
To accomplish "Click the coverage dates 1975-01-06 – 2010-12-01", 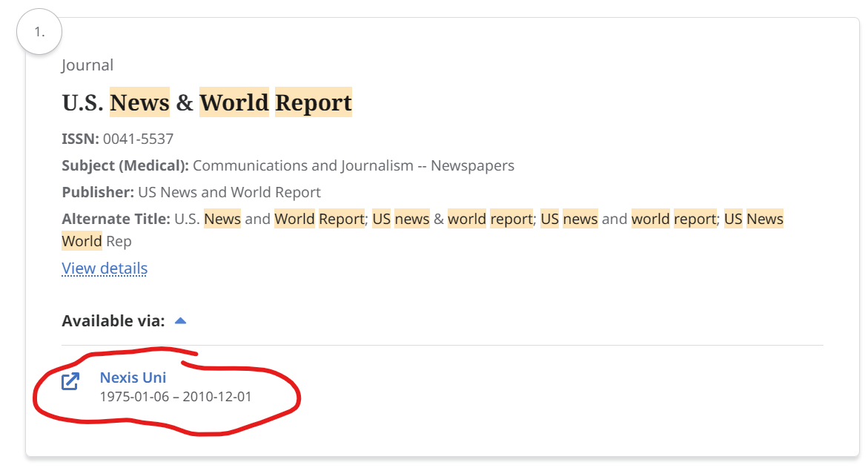I will point(176,397).
